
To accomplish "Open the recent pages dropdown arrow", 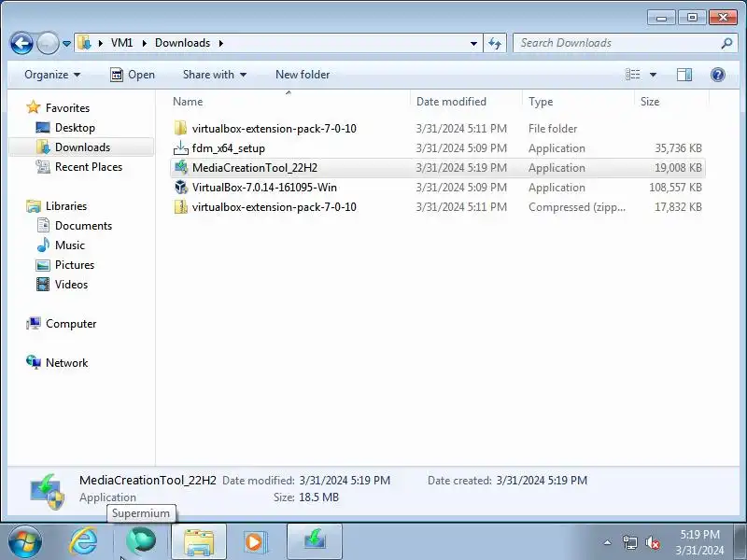I will pos(66,44).
